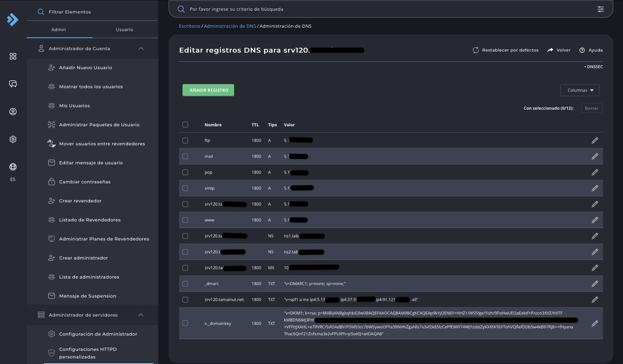Select the mail record checkbox
The height and width of the screenshot is (364, 623).
coord(185,156)
